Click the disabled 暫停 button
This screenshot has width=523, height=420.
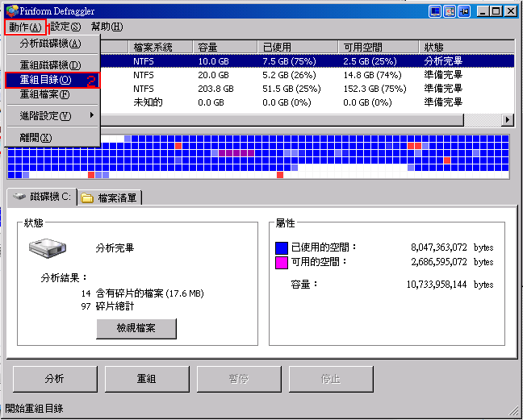pos(239,379)
